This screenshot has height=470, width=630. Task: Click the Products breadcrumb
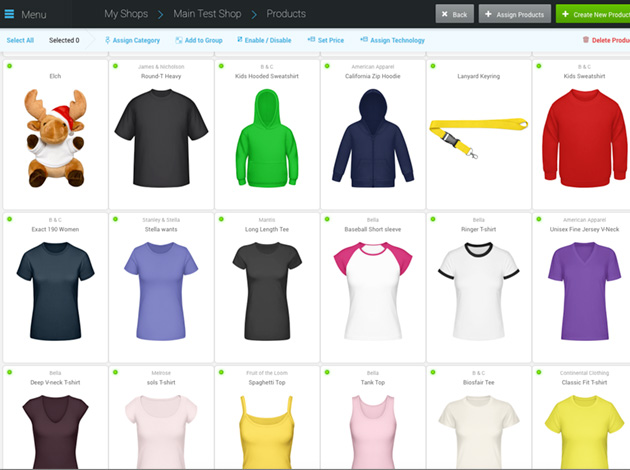286,14
